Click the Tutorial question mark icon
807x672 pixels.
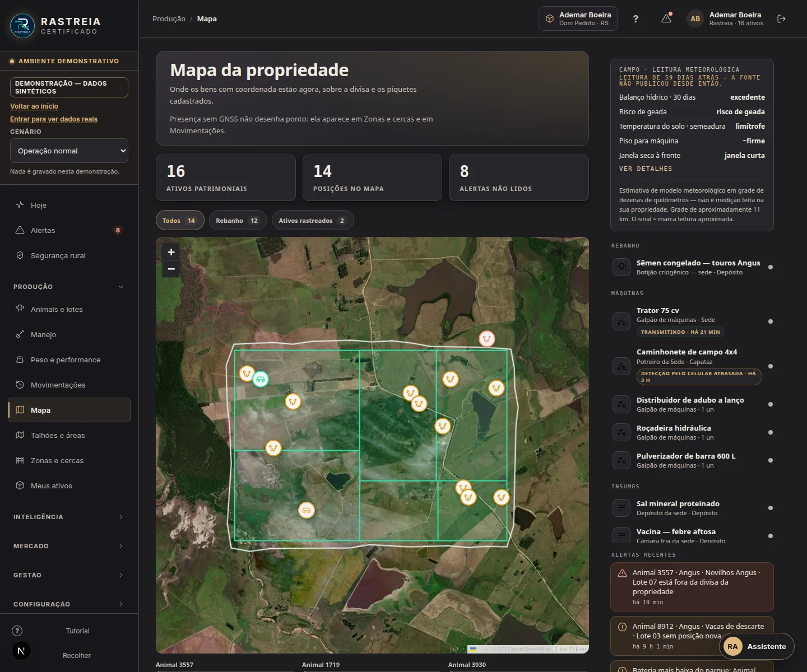coord(17,631)
